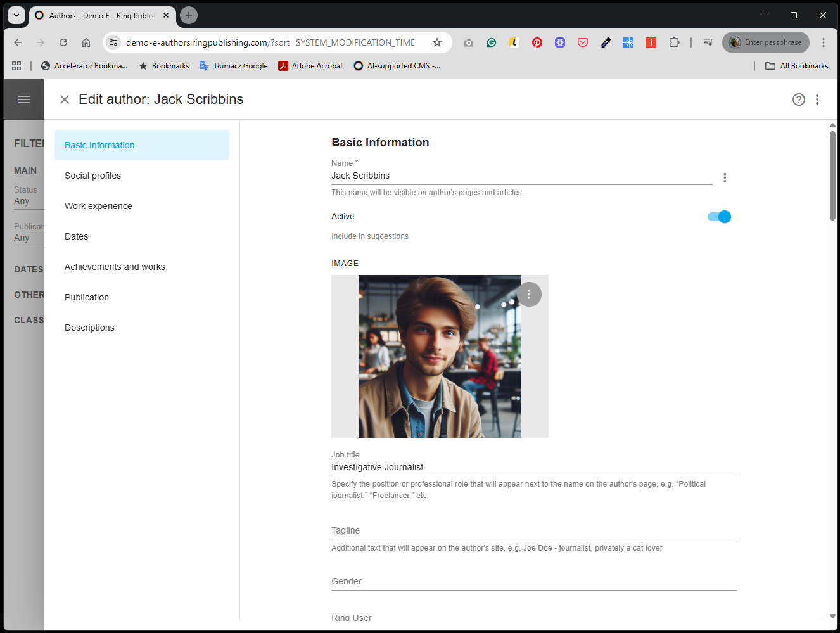Open the hamburger navigation menu
This screenshot has height=633, width=840.
click(24, 99)
